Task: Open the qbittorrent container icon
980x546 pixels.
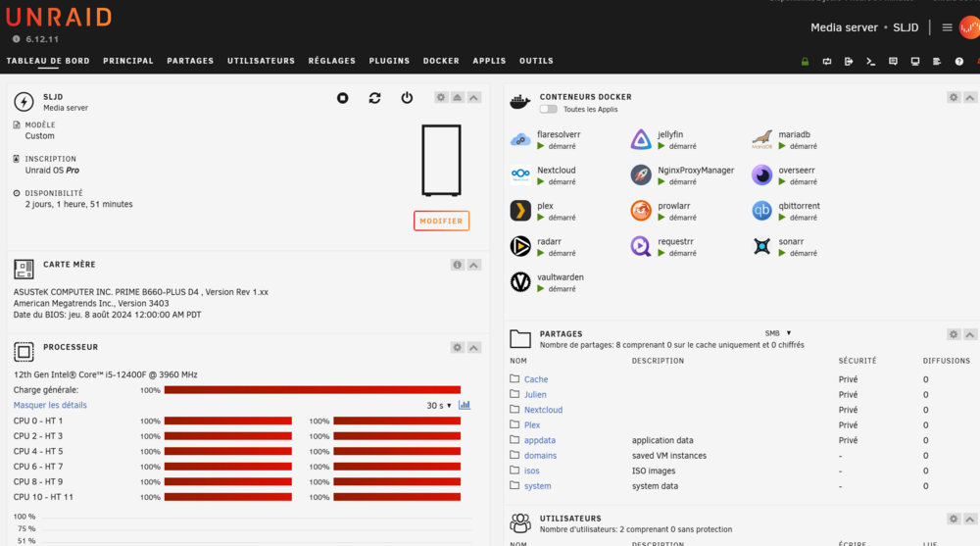Action: [x=761, y=211]
